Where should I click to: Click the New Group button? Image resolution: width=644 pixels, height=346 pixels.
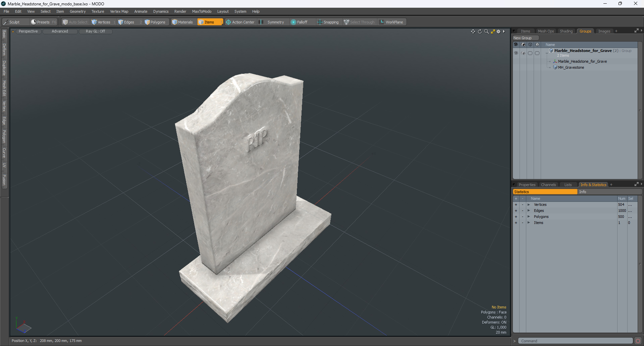(525, 38)
